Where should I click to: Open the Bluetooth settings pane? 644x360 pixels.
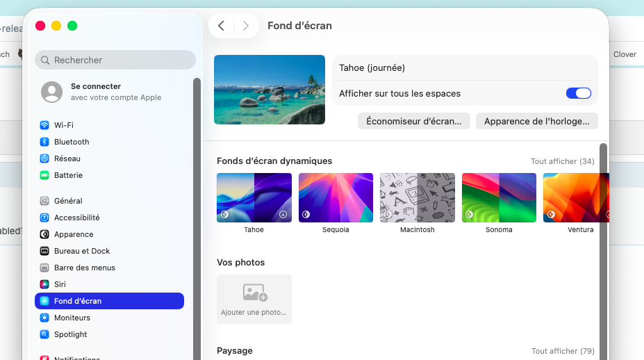tap(109, 142)
